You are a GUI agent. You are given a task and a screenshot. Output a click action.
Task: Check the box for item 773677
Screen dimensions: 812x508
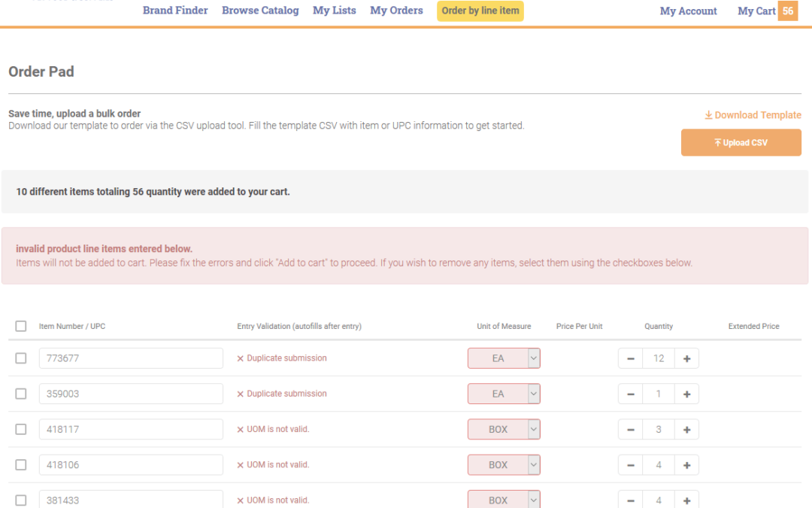click(x=21, y=358)
